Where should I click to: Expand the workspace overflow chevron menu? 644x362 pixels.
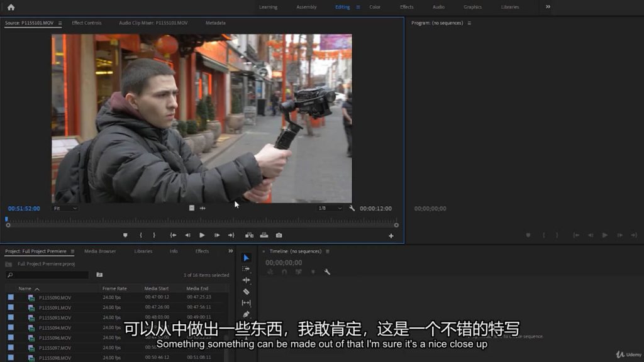[x=548, y=7]
